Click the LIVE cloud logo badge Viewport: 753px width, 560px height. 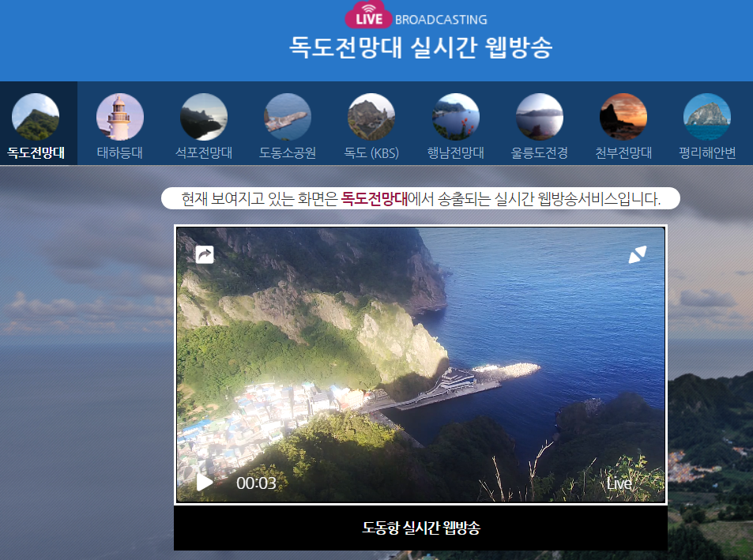tap(368, 14)
